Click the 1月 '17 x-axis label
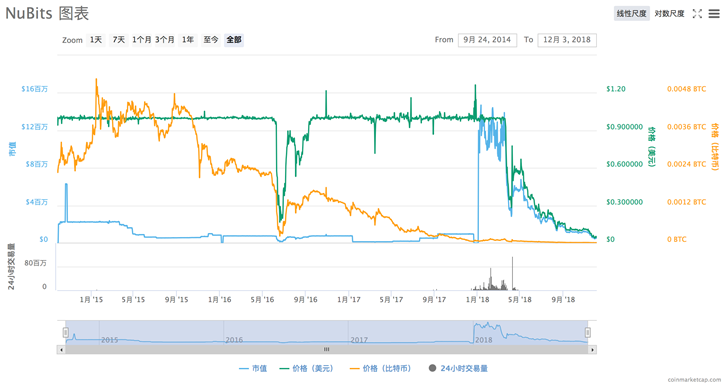This screenshot has width=725, height=386. pos(349,300)
